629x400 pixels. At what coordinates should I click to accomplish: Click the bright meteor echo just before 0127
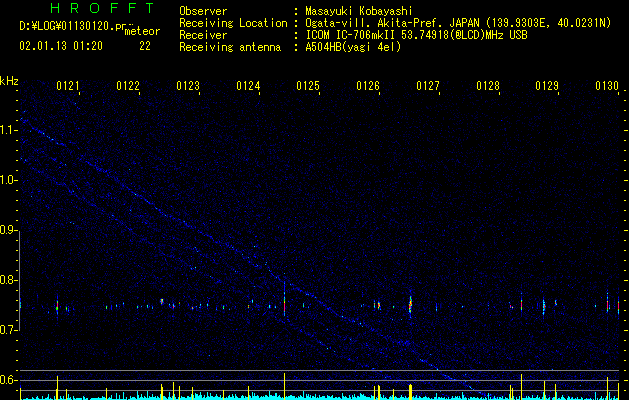410,305
